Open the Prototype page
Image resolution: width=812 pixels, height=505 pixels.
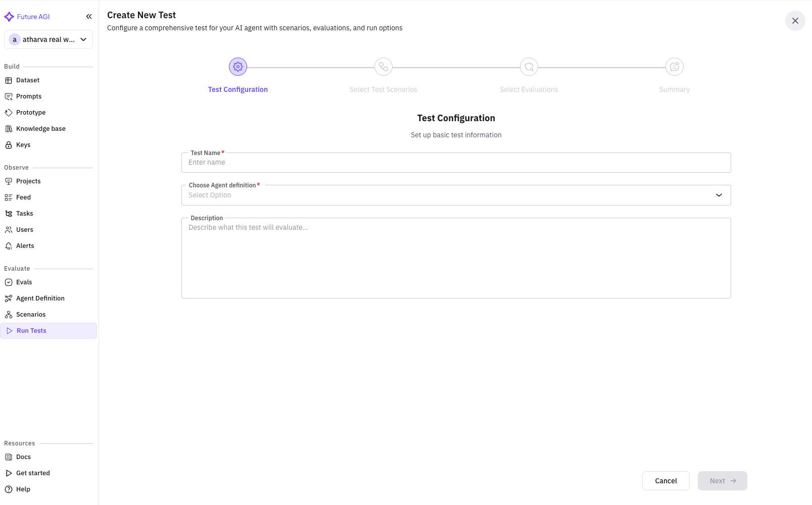pos(30,112)
